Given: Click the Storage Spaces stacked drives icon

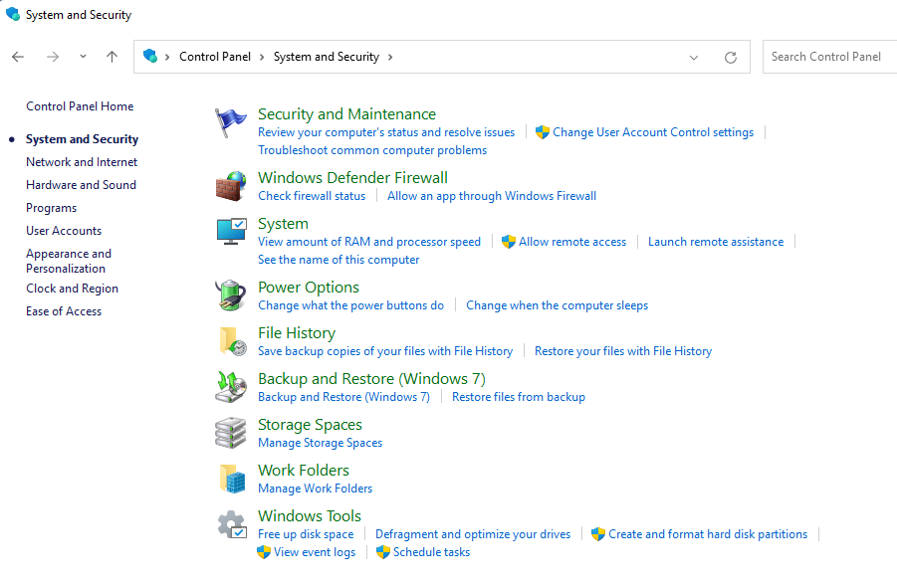Looking at the screenshot, I should click(230, 433).
